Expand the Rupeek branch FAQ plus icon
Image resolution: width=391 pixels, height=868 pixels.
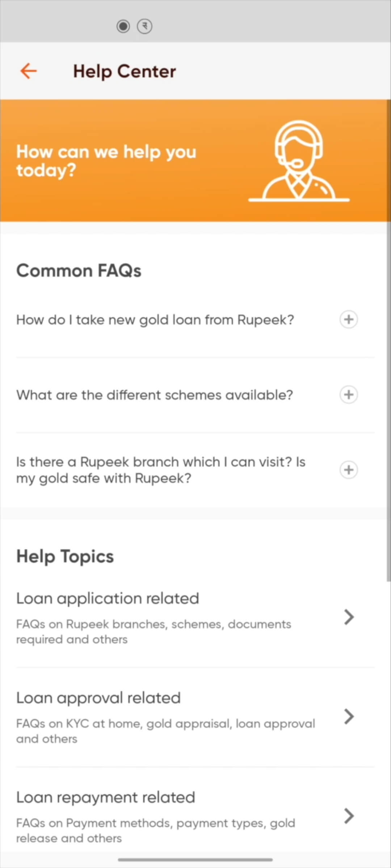348,470
